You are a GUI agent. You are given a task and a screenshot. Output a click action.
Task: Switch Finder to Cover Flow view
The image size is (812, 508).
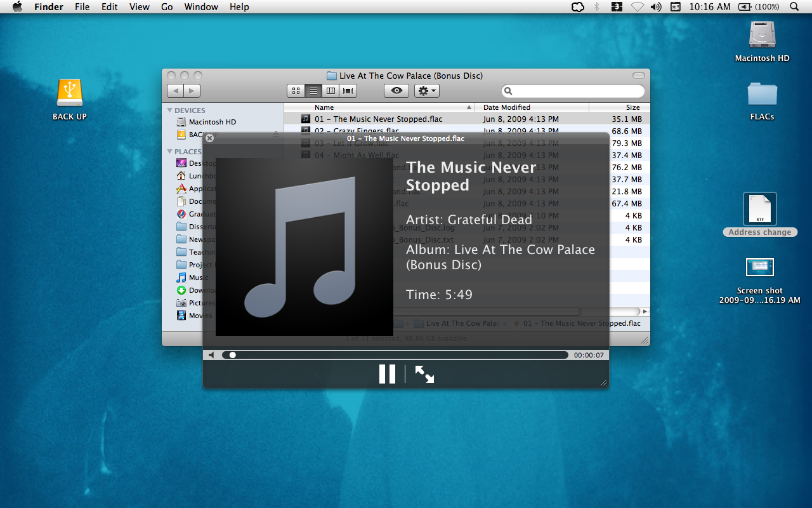click(x=348, y=91)
